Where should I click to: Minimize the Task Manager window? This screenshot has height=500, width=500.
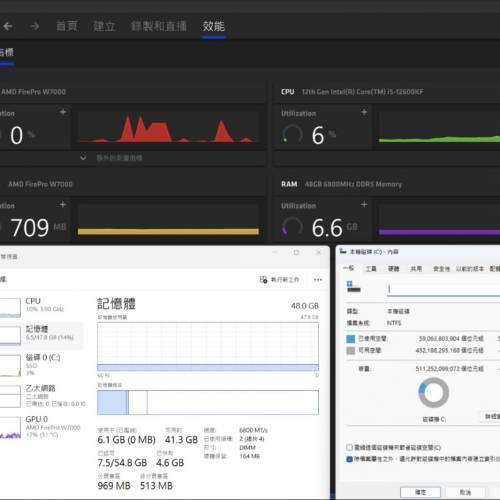275,252
